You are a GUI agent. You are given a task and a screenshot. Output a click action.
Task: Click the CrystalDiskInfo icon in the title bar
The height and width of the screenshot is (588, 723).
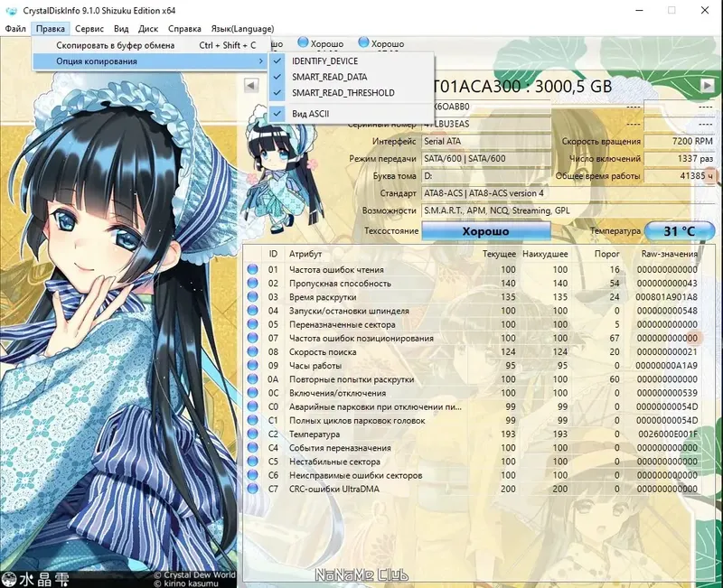10,10
